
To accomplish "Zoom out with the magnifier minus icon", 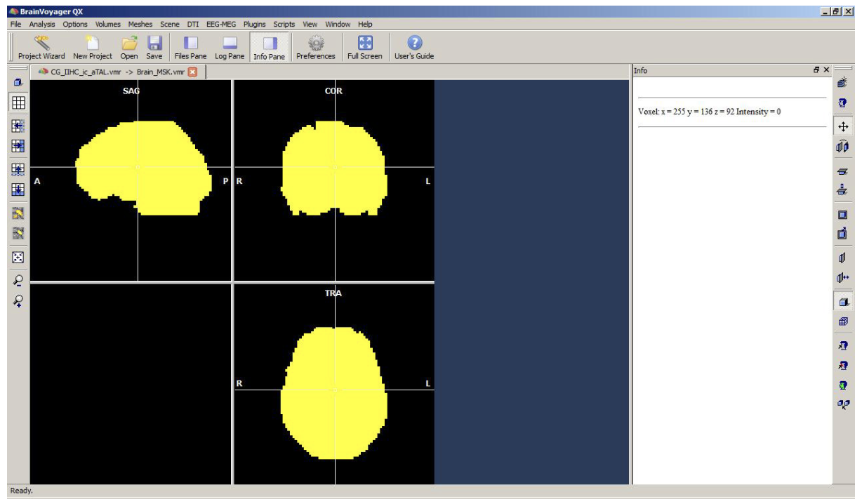I will click(18, 280).
